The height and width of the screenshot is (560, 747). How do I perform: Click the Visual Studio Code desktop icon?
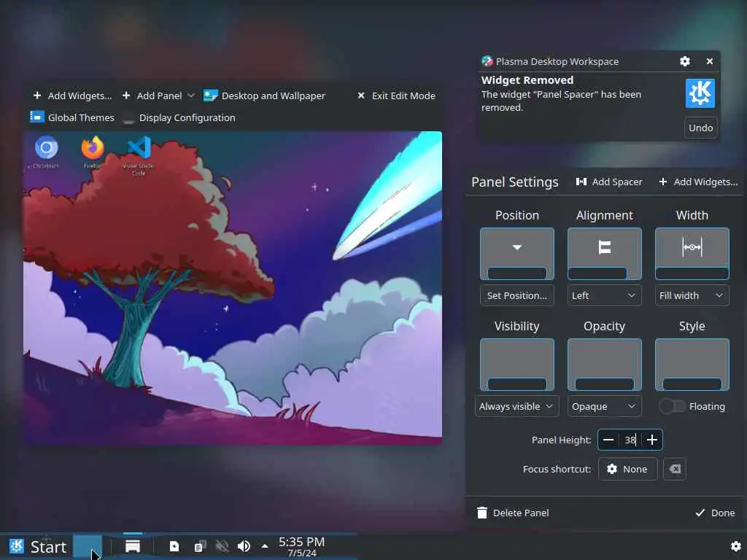tap(139, 155)
